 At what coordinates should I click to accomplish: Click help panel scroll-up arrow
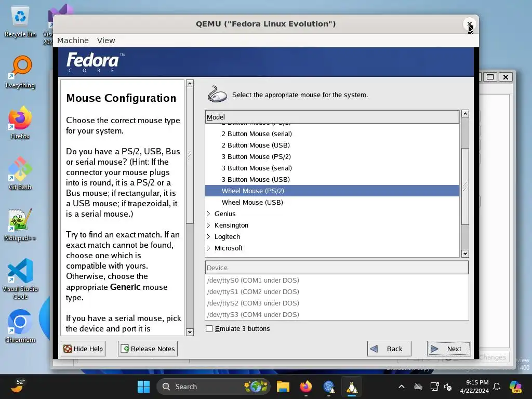tap(190, 84)
